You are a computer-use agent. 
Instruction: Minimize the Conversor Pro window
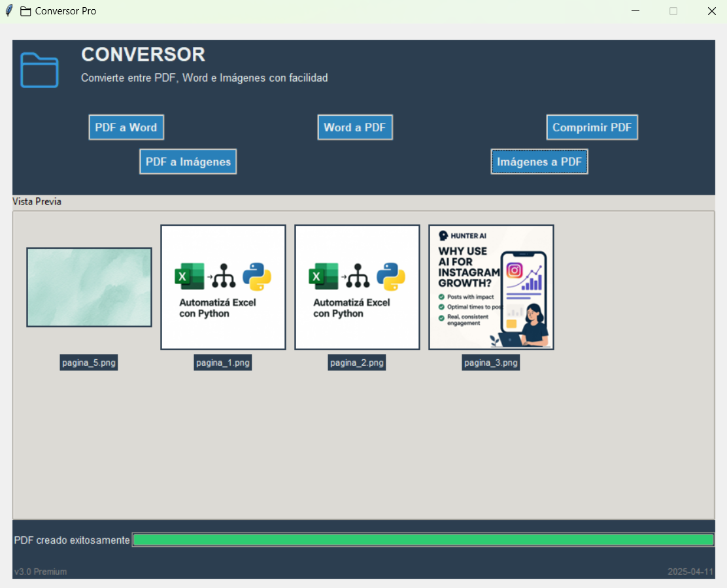tap(635, 11)
